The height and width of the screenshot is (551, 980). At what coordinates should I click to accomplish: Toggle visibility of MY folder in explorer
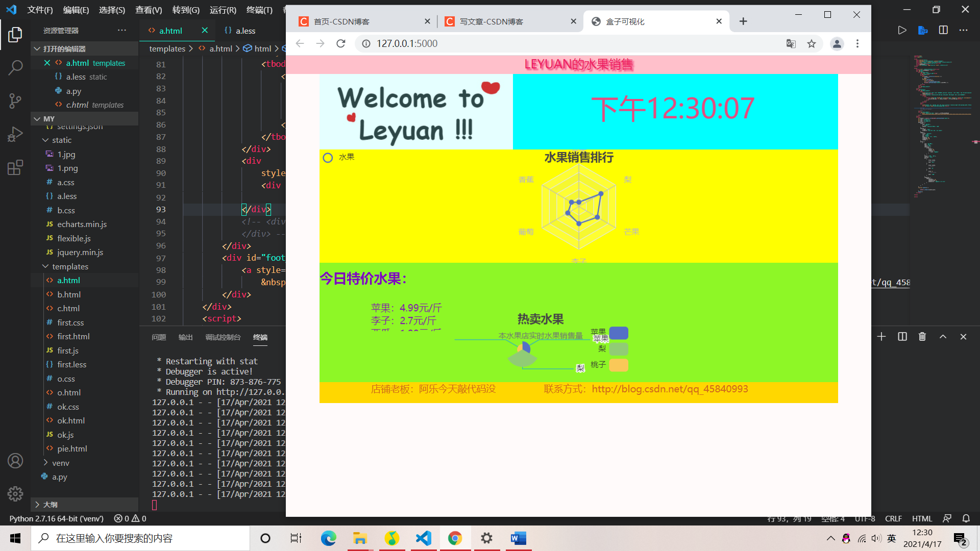tap(37, 118)
